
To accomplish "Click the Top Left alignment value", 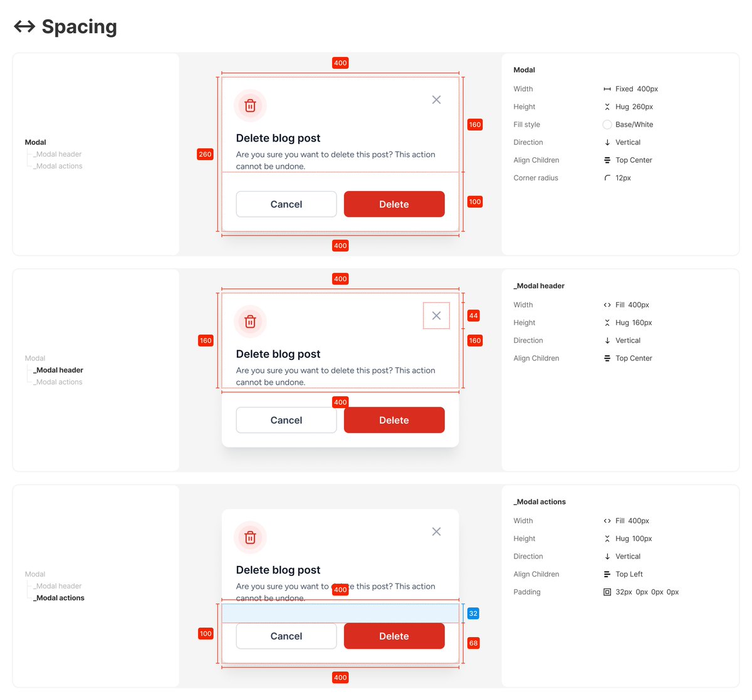I will point(629,574).
